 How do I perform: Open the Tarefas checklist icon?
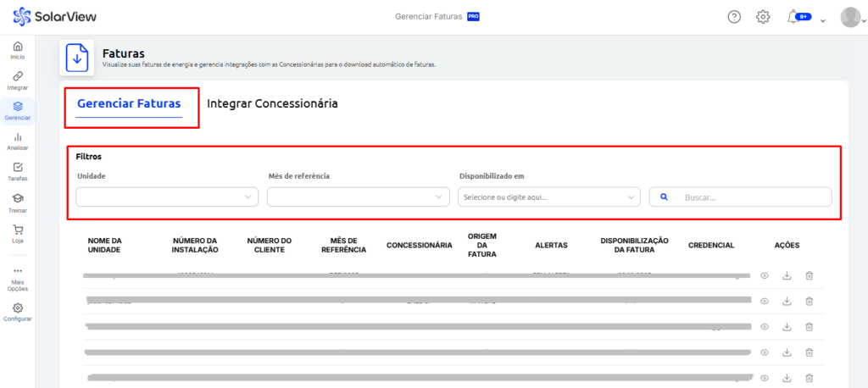click(18, 170)
